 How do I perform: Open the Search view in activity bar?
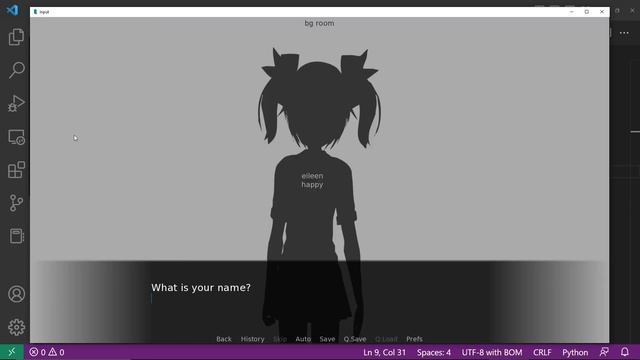point(16,70)
